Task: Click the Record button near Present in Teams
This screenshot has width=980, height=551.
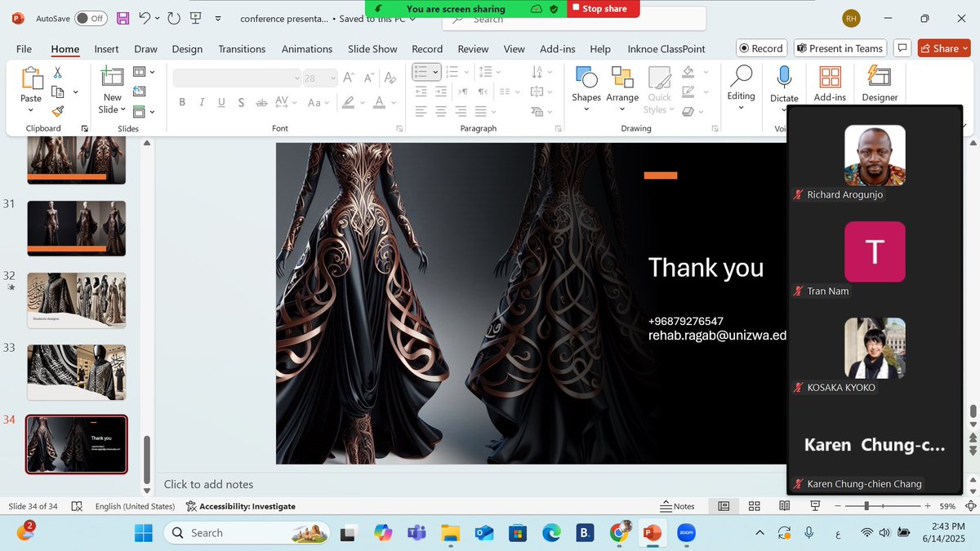Action: [760, 48]
